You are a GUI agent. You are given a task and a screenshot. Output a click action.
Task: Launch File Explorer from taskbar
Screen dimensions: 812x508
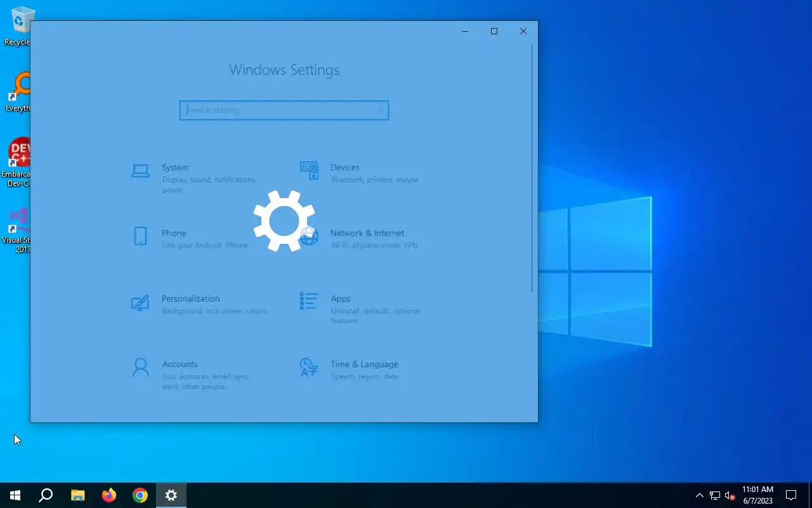77,495
